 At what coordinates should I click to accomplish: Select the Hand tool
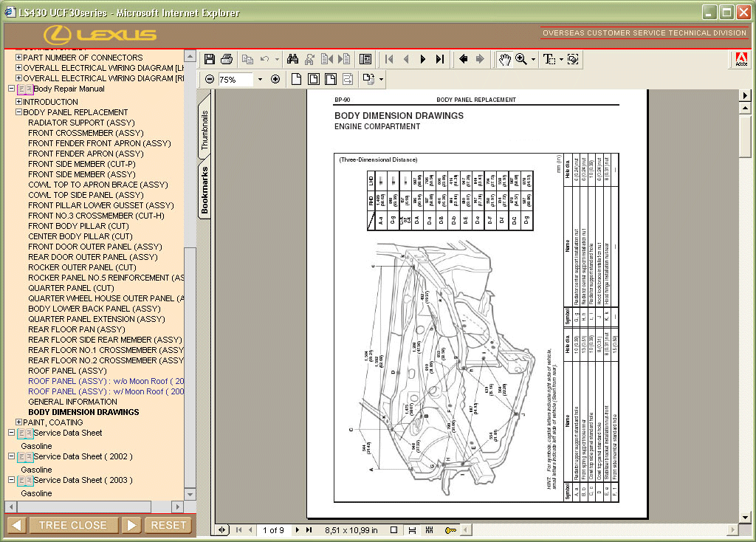pos(504,59)
